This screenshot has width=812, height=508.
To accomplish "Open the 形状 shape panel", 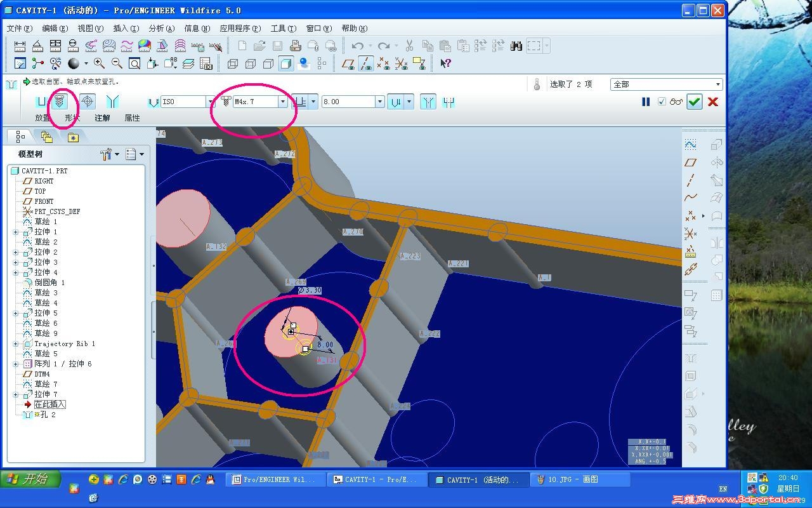I will click(72, 117).
